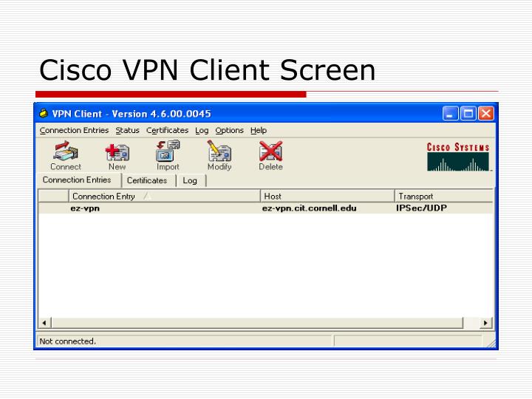Click the Modify toolbar icon

[219, 156]
